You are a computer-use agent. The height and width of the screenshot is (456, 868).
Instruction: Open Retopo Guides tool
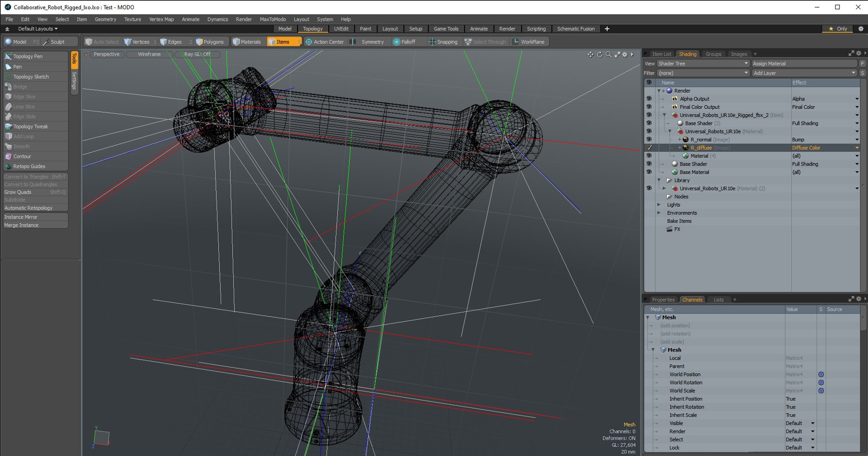(x=35, y=166)
